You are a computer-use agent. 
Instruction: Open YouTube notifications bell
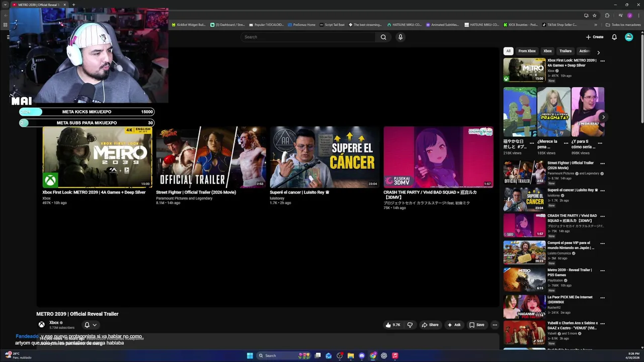614,37
